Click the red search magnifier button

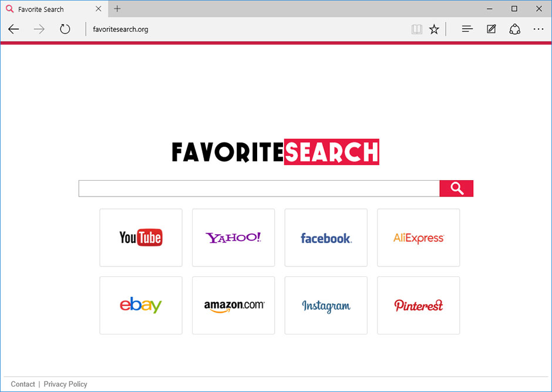click(x=456, y=188)
